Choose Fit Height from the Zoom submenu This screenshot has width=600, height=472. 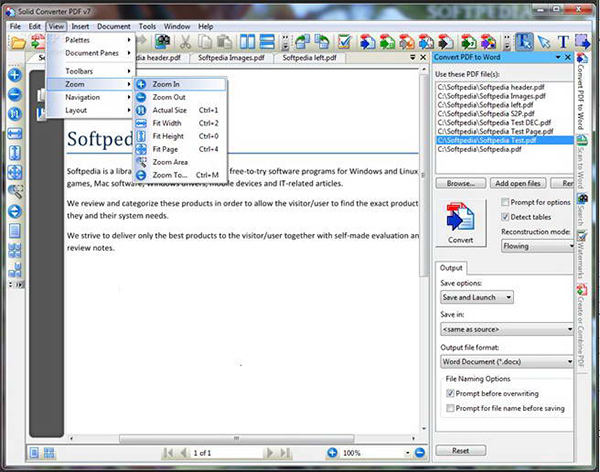[170, 136]
